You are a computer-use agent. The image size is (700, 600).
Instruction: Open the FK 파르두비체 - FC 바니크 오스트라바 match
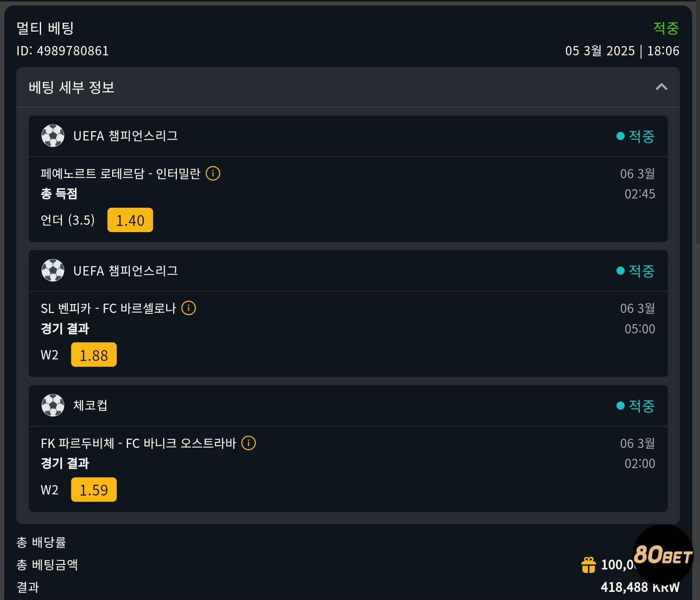(x=138, y=443)
